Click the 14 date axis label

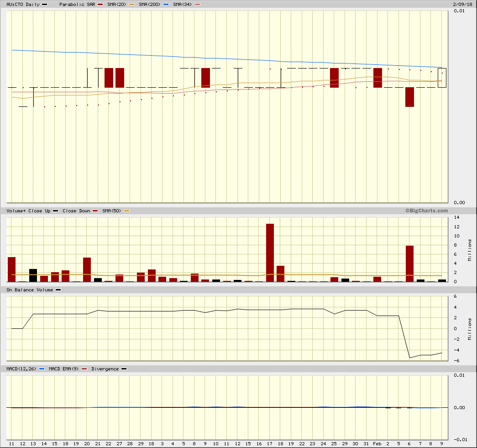click(44, 444)
